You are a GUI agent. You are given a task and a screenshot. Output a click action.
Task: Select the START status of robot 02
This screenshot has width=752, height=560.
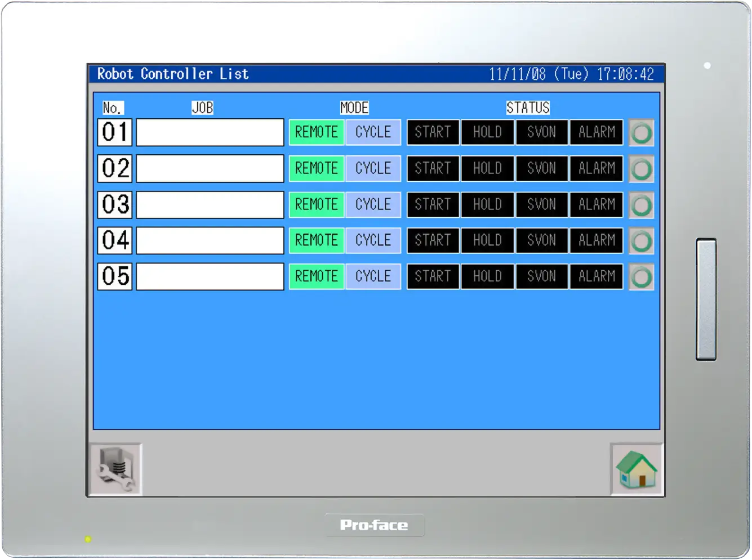click(x=433, y=168)
